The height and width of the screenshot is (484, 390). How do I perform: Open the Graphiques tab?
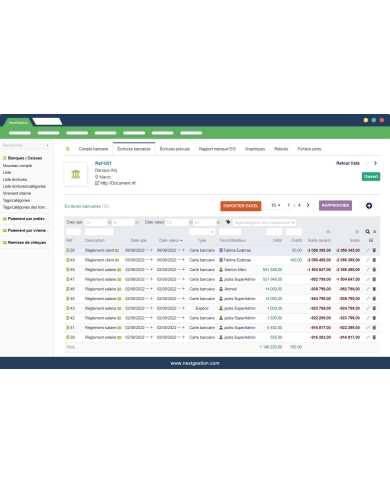pyautogui.click(x=255, y=149)
